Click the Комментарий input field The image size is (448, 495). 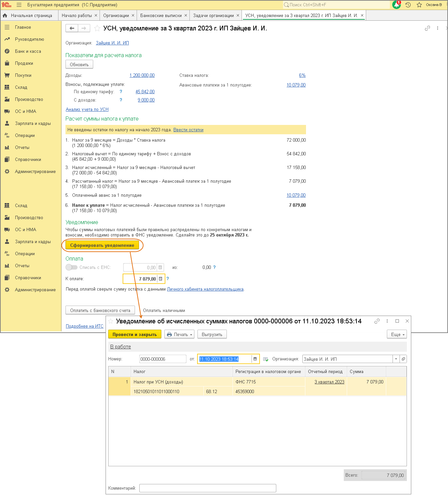pos(208,488)
